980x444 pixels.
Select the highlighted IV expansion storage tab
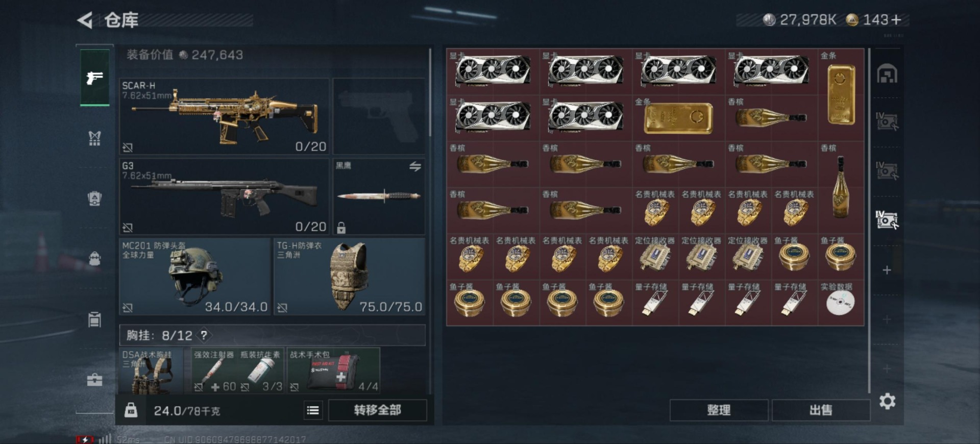pyautogui.click(x=887, y=220)
